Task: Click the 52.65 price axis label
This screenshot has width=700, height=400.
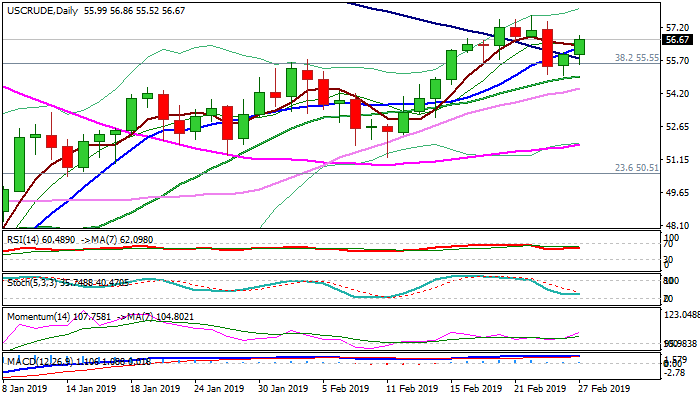Action: point(676,126)
